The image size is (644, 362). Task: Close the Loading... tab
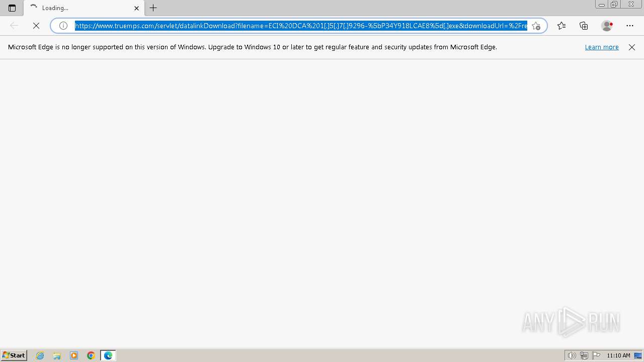[136, 8]
